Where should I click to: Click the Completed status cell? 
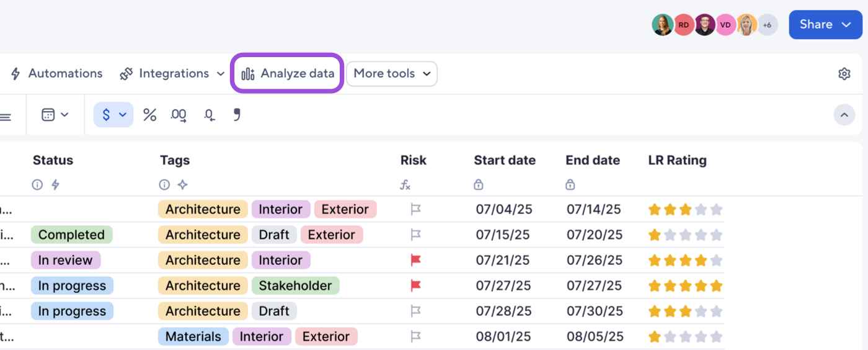pyautogui.click(x=72, y=235)
